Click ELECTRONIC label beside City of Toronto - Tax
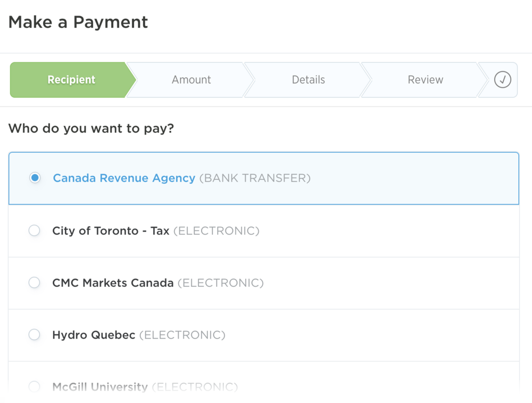 217,231
